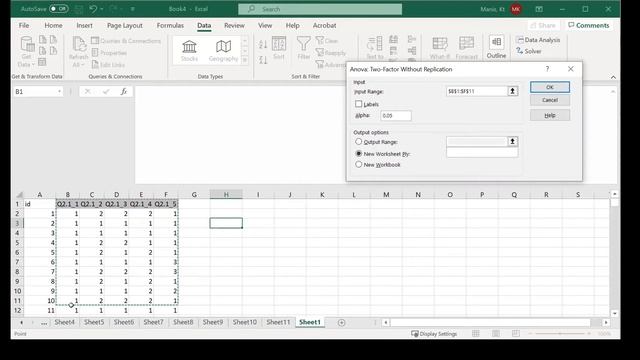Open the Page Layout tab
The image size is (640, 360).
coord(124,25)
